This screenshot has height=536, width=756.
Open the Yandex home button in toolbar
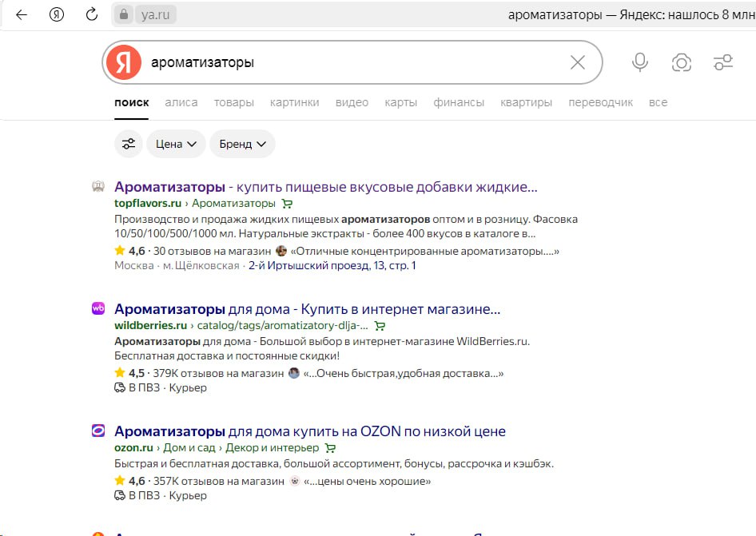pos(57,14)
